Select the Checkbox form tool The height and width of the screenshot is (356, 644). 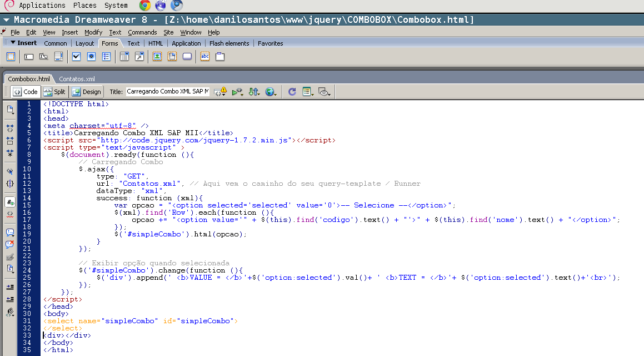(76, 56)
